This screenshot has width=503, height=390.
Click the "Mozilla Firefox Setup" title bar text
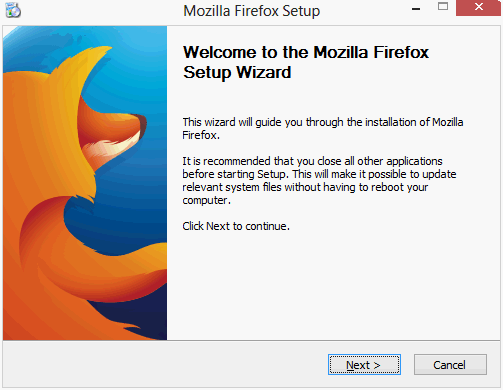click(x=252, y=11)
